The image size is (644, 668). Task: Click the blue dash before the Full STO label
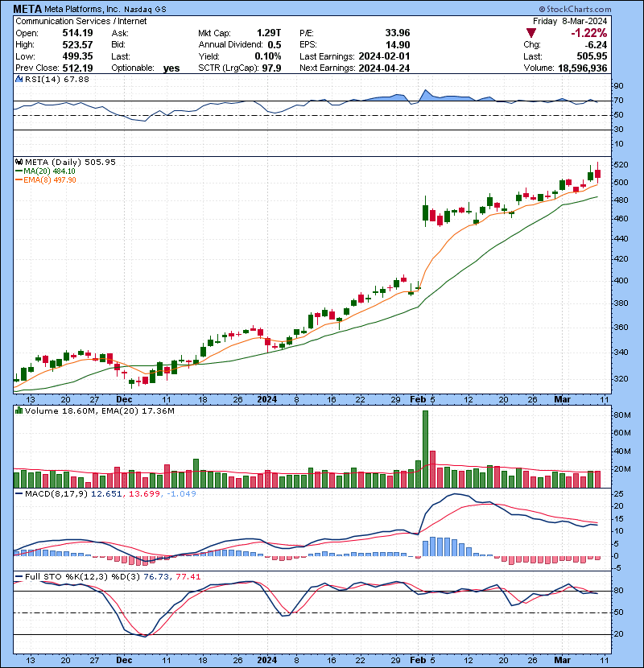pyautogui.click(x=19, y=577)
